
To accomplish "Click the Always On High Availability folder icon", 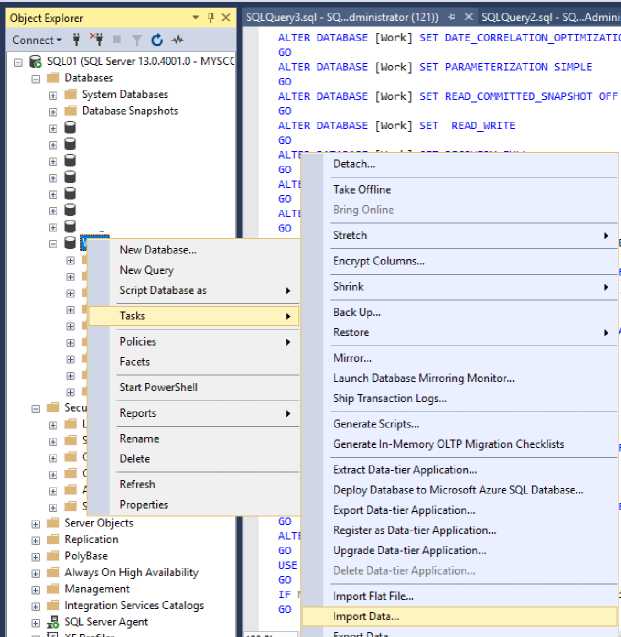I will point(53,572).
